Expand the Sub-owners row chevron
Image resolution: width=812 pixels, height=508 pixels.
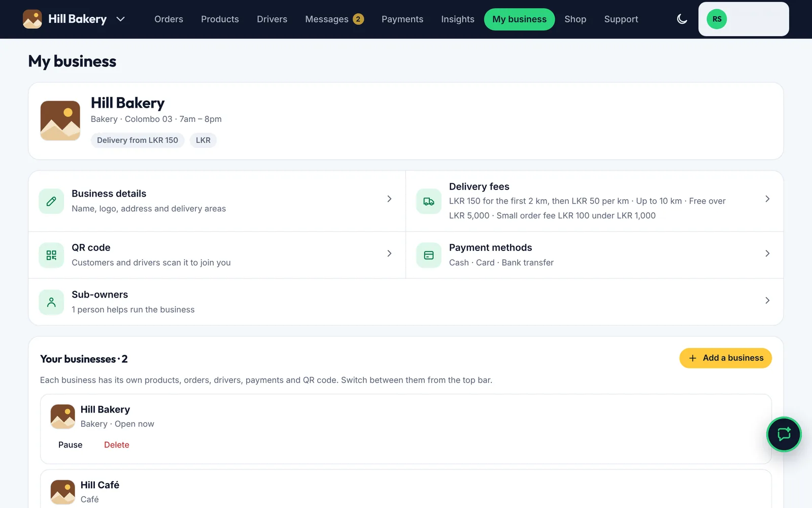tap(767, 301)
